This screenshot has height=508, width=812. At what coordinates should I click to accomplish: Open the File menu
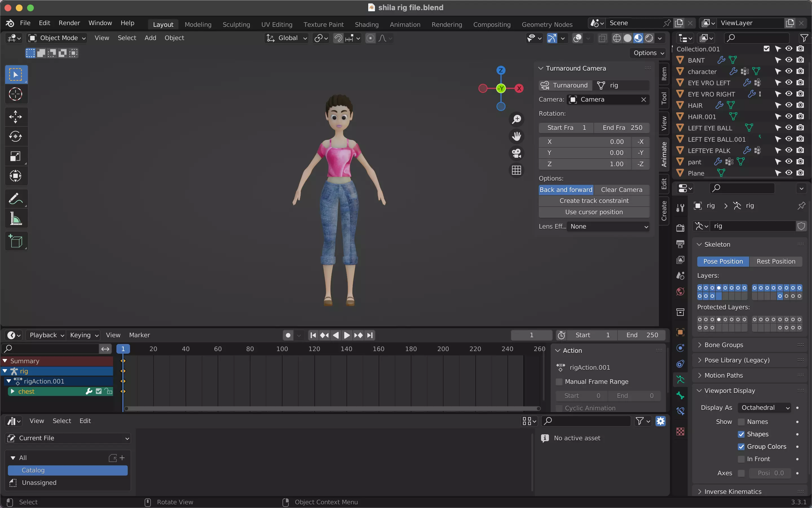click(x=25, y=23)
